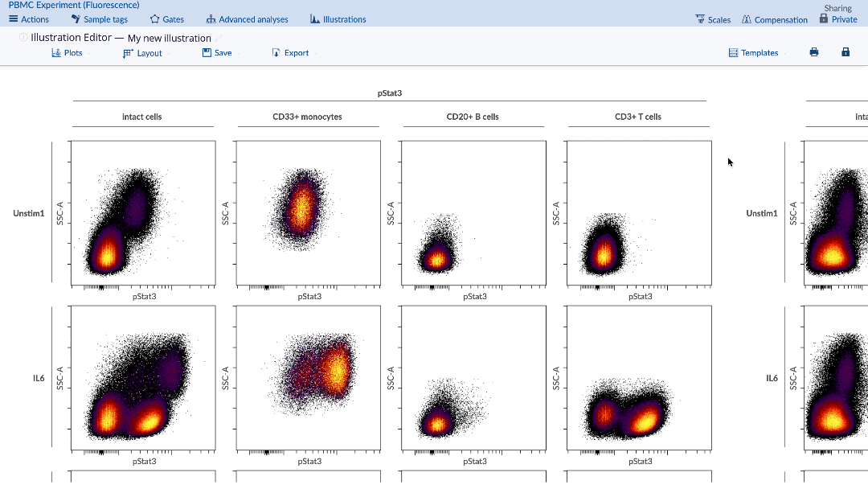Toggle the Private sharing setting

[838, 19]
